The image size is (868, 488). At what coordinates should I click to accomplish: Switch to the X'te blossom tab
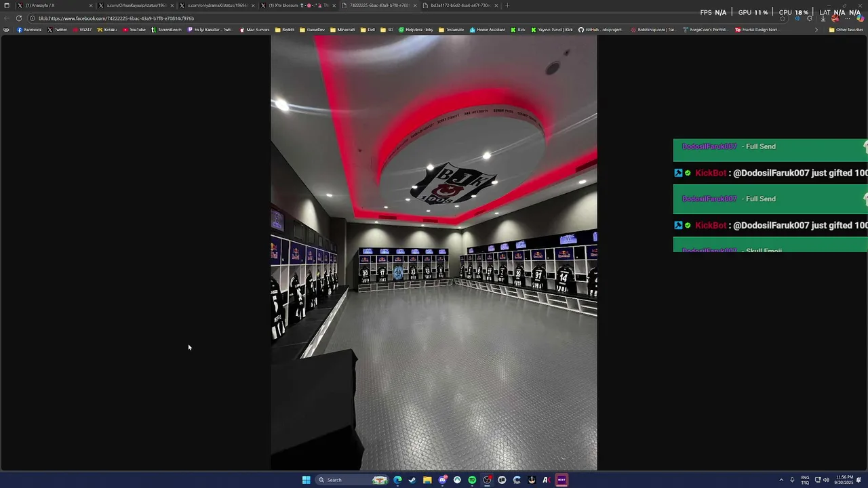298,5
